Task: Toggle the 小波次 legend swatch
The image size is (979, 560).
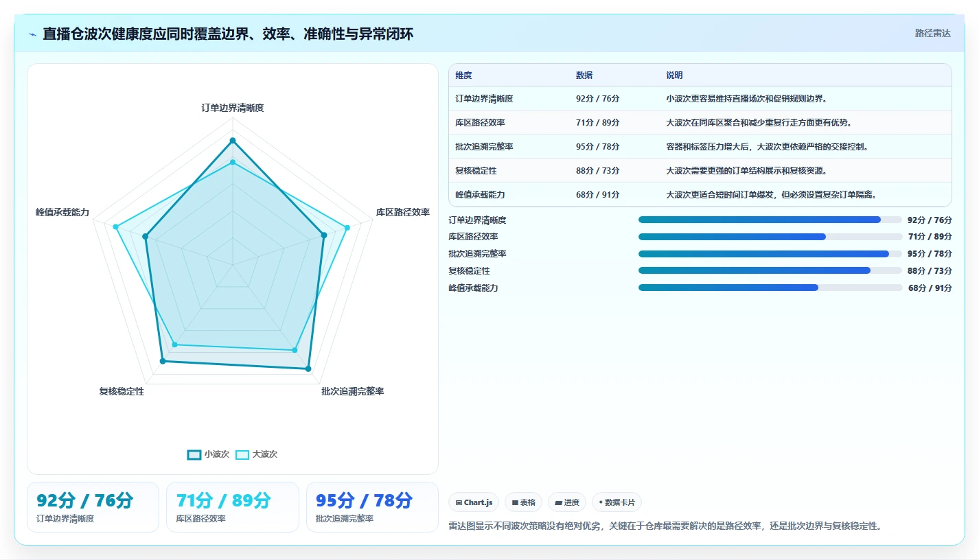Action: pos(194,454)
